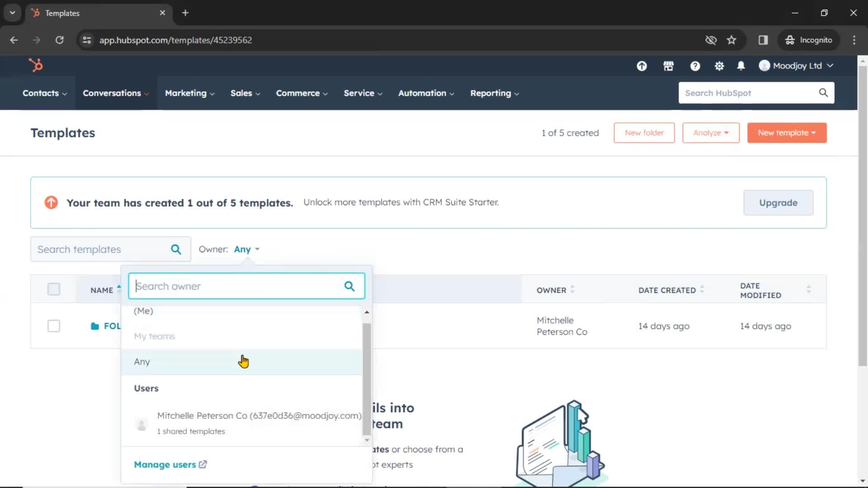Image resolution: width=868 pixels, height=488 pixels.
Task: Select the Any owner option
Action: (x=241, y=361)
